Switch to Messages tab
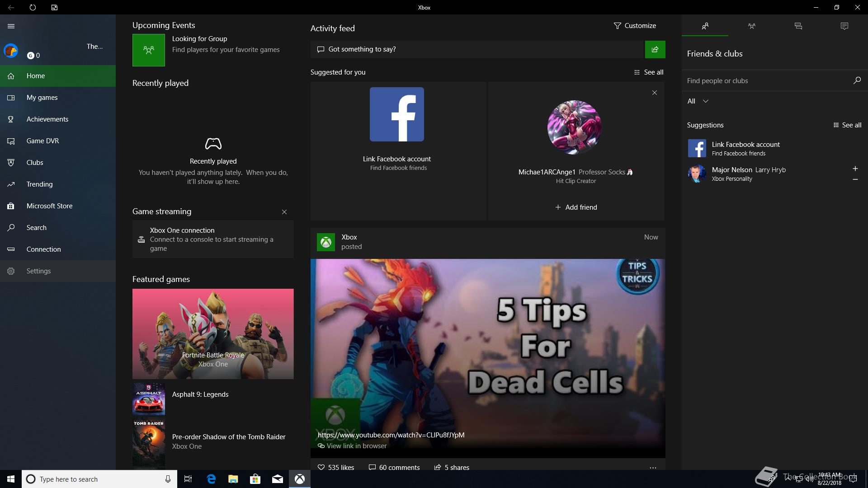Screen dimensions: 868x488 pyautogui.click(x=798, y=26)
